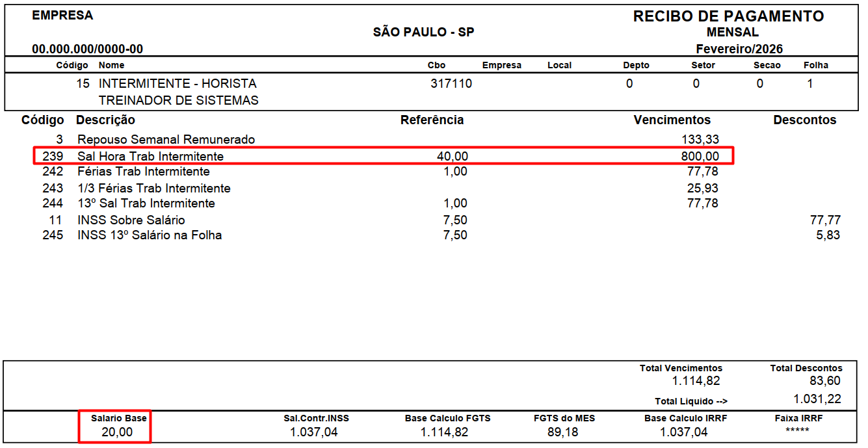
Task: Click the Cbo value 317110
Action: tap(451, 84)
